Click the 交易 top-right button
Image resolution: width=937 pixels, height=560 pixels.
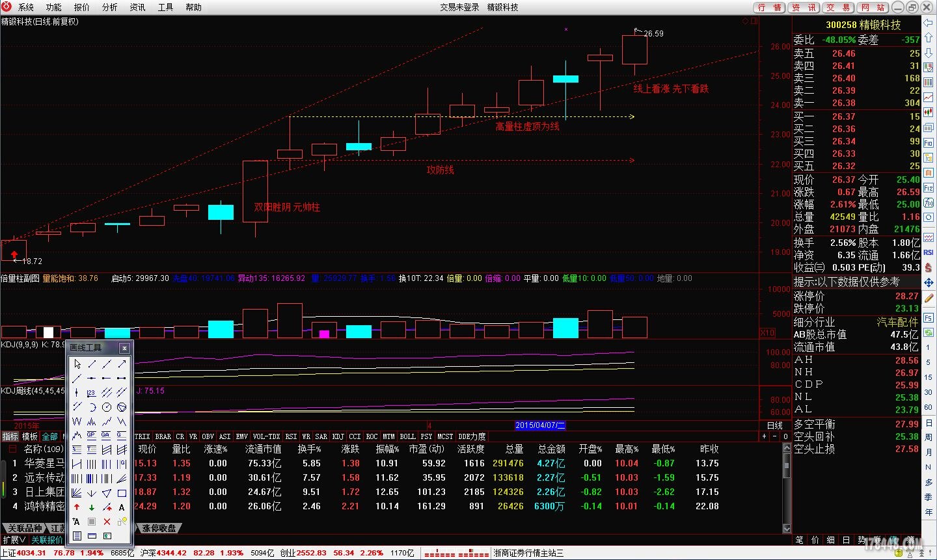coord(839,7)
